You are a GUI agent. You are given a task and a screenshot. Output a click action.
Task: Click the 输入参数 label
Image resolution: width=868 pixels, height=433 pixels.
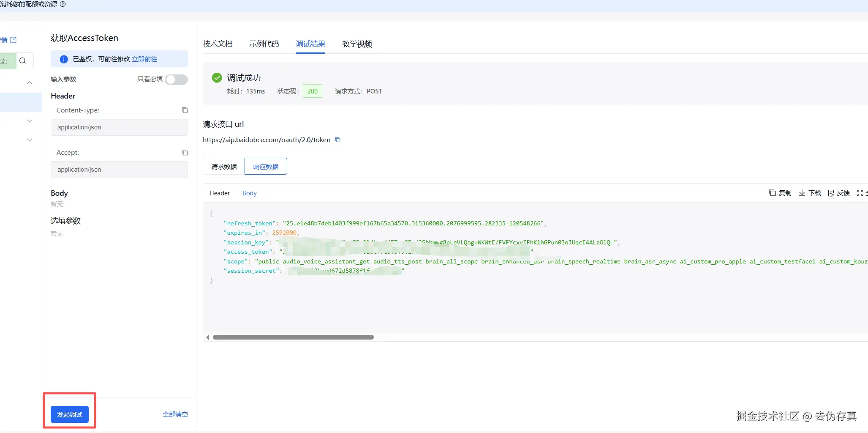[x=63, y=79]
